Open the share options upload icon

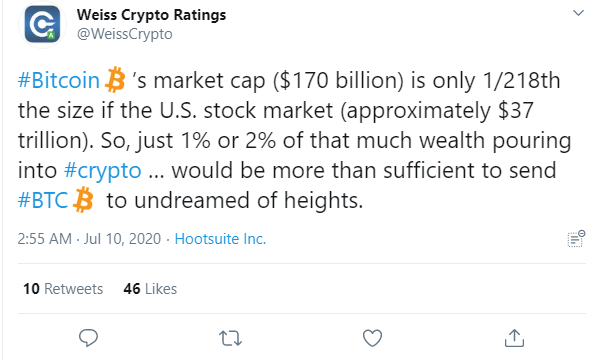[514, 338]
